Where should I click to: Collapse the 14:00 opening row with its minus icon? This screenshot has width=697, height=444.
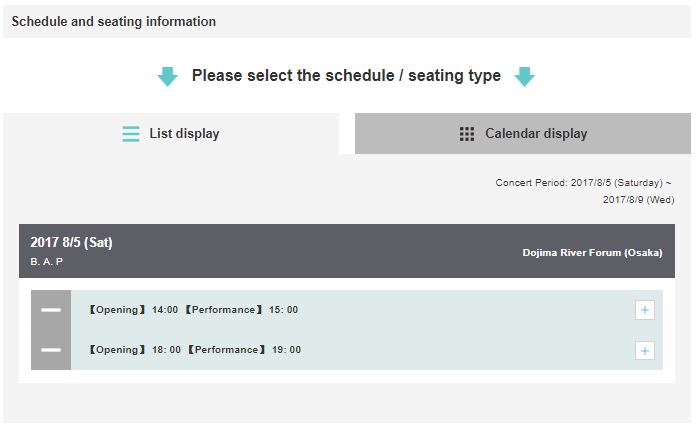click(x=51, y=310)
